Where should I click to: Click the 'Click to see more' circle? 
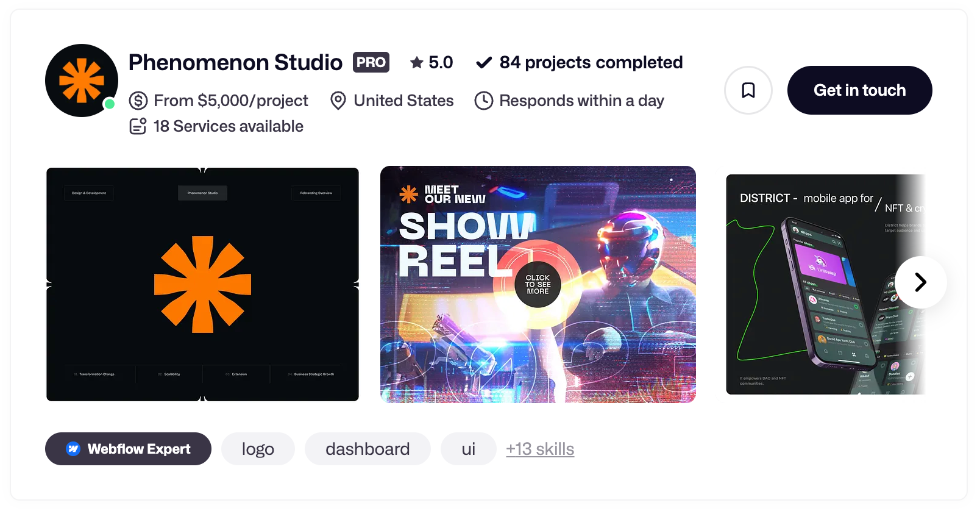(538, 284)
